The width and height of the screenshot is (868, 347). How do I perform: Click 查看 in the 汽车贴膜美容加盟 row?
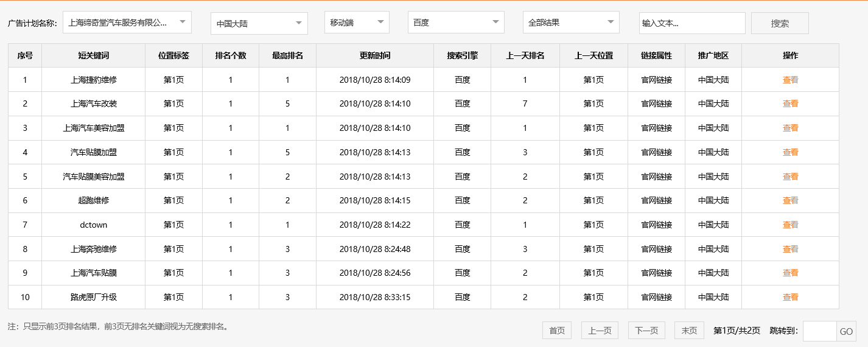(790, 177)
